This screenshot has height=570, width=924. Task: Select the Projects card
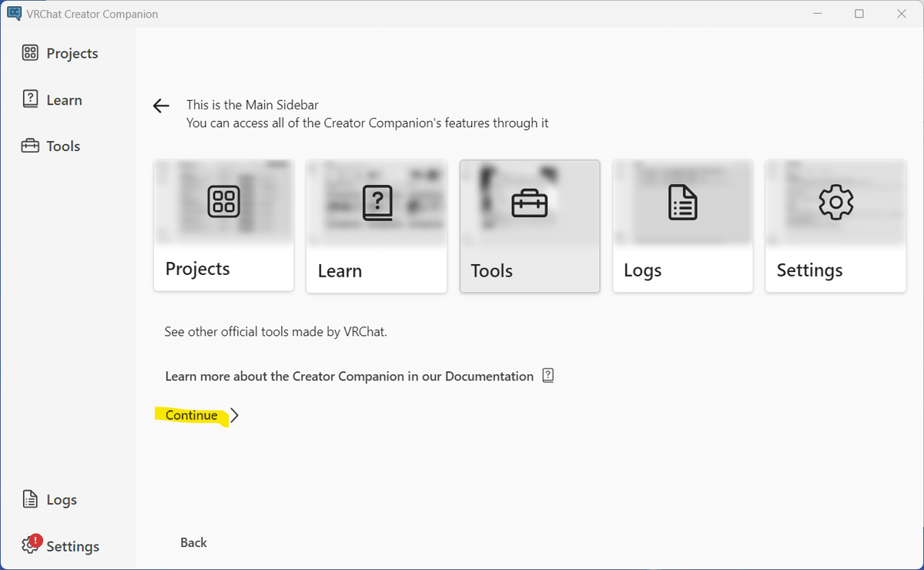(x=224, y=225)
